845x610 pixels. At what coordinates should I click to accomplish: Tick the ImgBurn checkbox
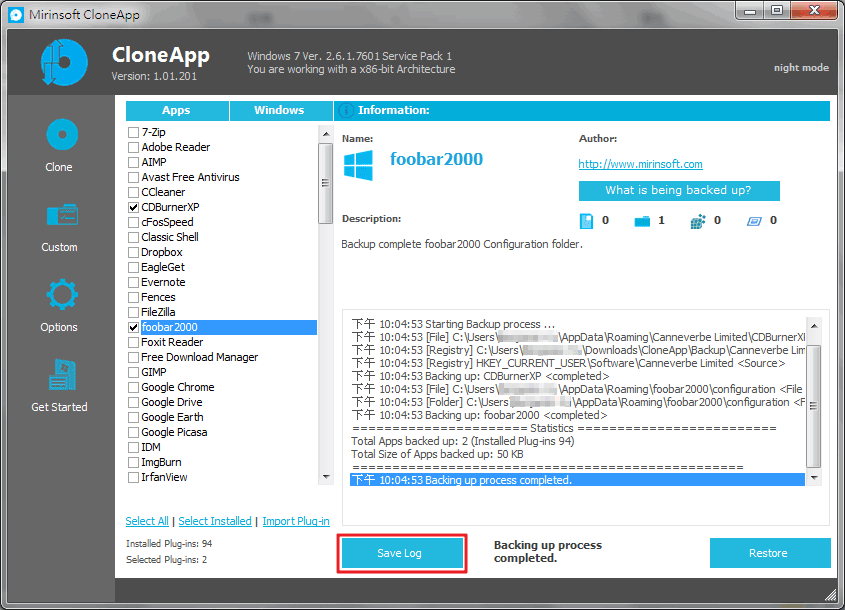point(133,462)
